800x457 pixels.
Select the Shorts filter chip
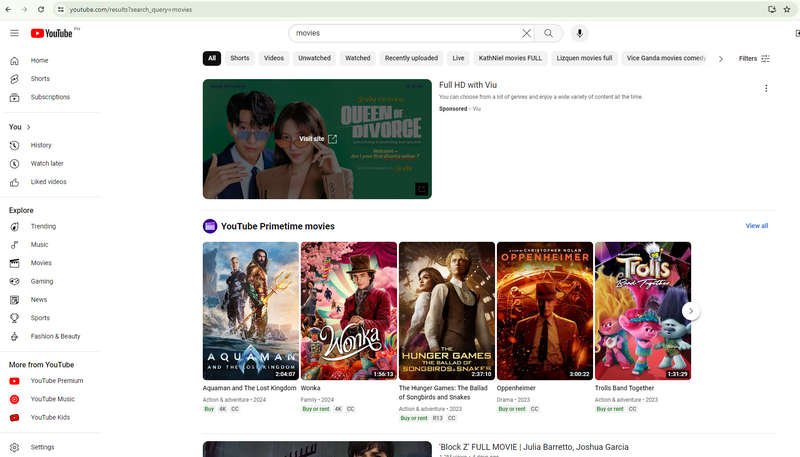(x=240, y=58)
